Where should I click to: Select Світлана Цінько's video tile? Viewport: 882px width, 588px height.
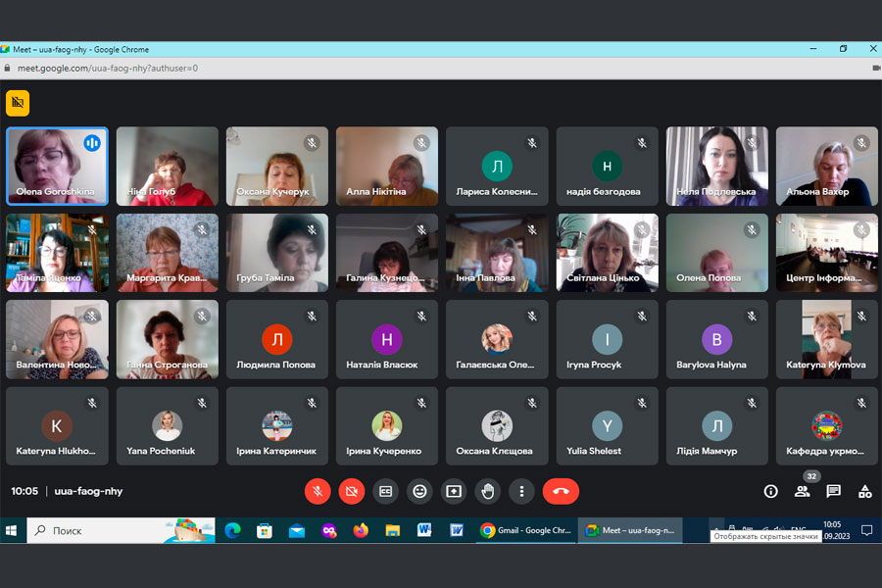tap(607, 253)
